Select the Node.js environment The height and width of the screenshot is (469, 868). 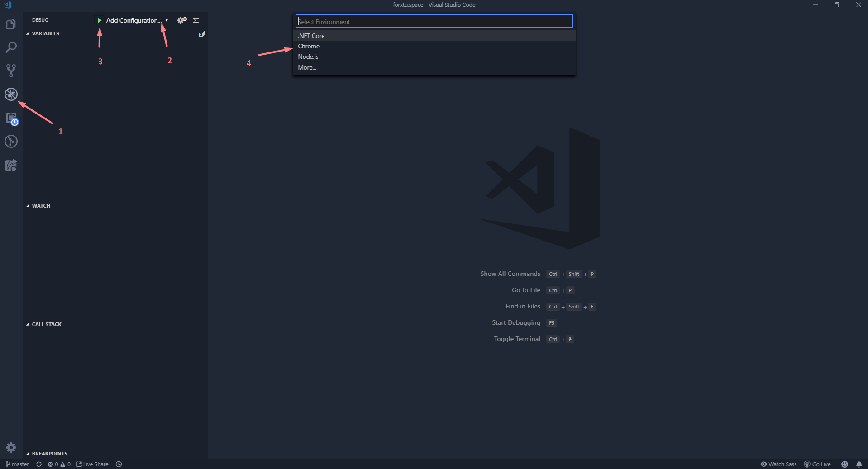pyautogui.click(x=434, y=57)
